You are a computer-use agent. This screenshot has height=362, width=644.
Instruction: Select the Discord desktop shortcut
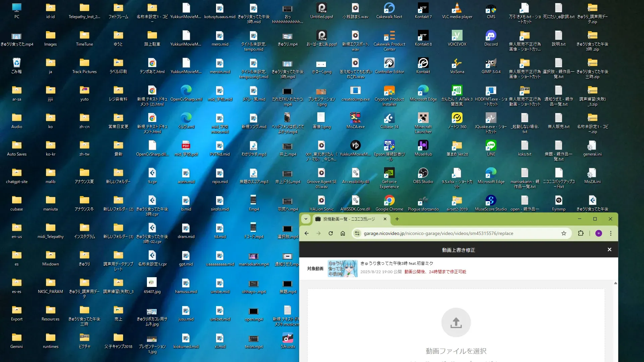pos(491,36)
